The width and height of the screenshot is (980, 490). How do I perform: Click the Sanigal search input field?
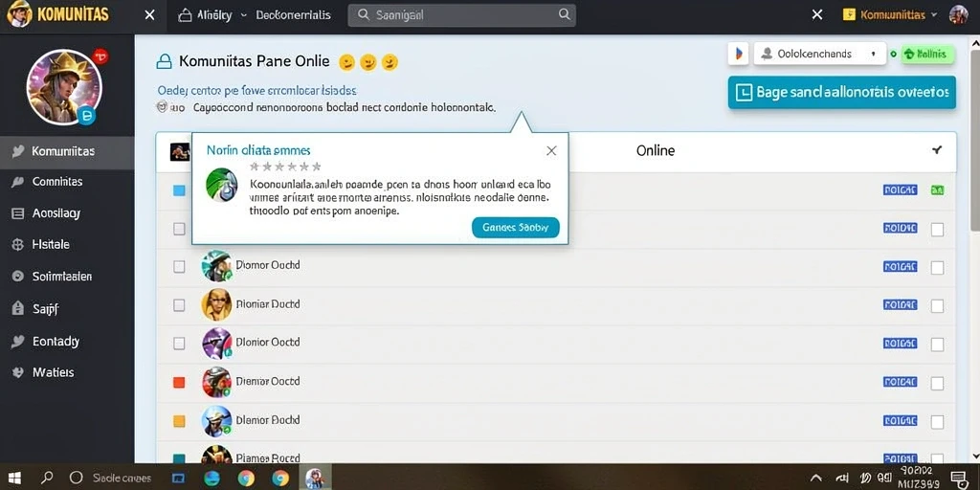pyautogui.click(x=461, y=15)
